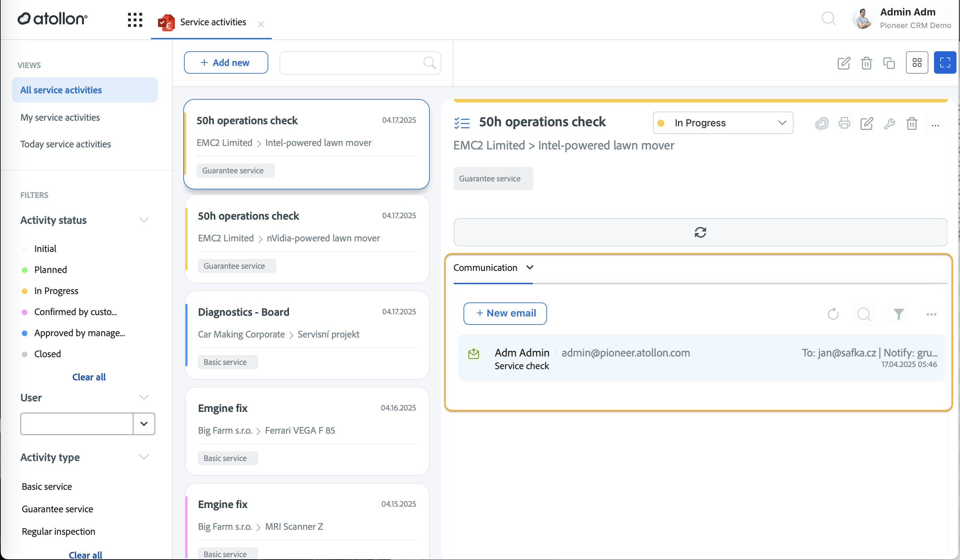Toggle the fullscreen expand button
This screenshot has width=960, height=560.
pos(945,63)
